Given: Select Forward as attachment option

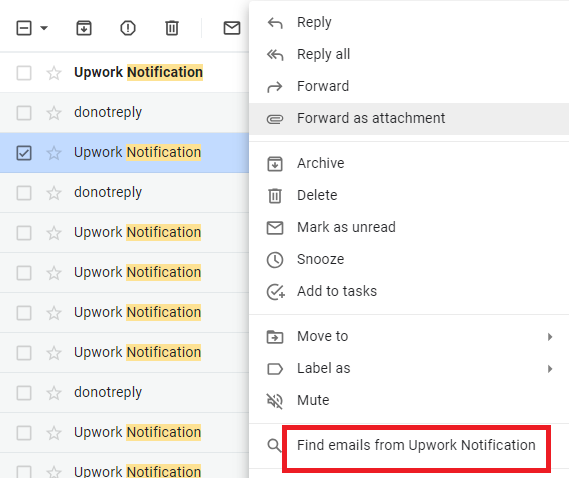Looking at the screenshot, I should pos(409,119).
